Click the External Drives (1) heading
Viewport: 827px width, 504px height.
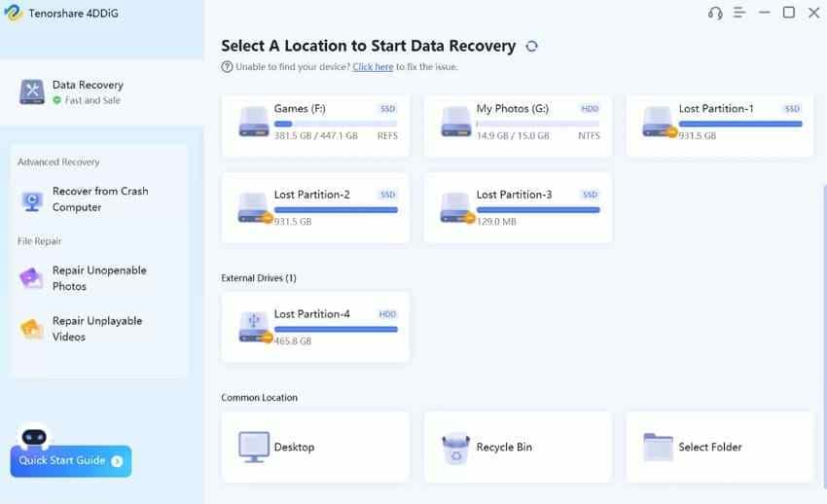(x=259, y=278)
